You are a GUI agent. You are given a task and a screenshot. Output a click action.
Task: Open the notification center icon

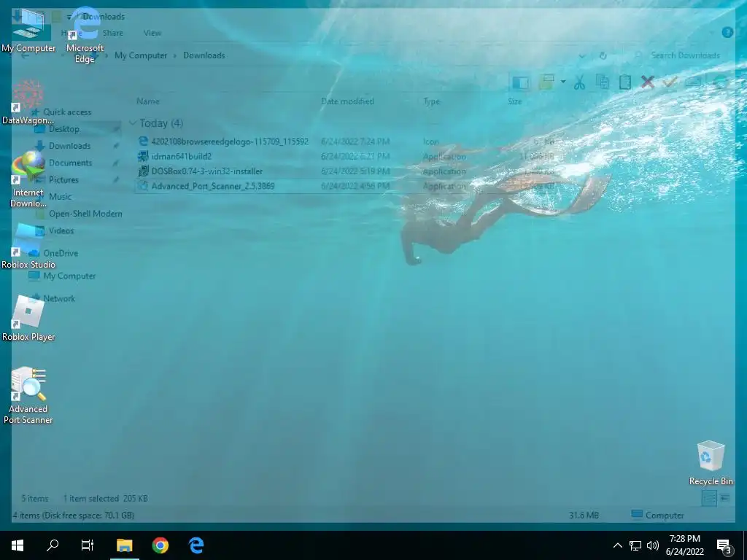click(724, 546)
